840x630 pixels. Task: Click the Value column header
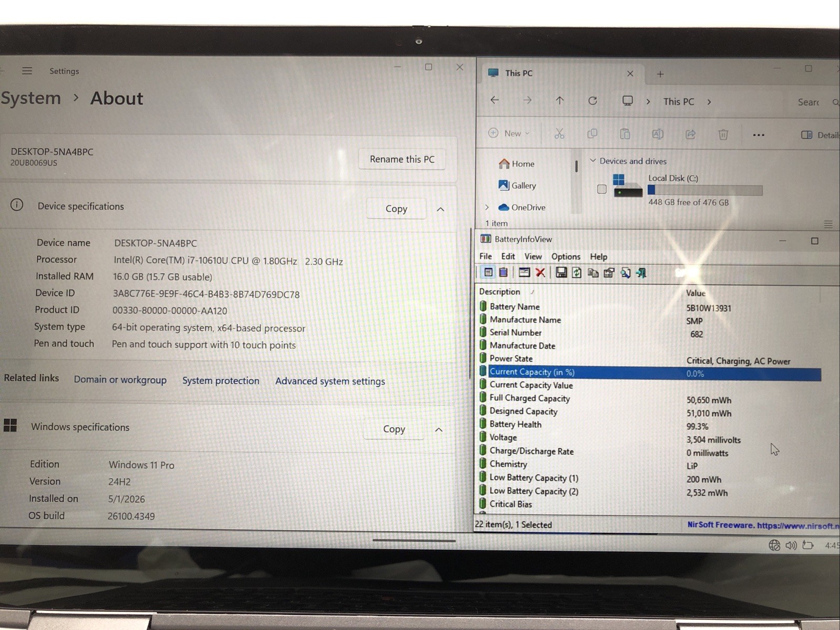[x=696, y=293]
